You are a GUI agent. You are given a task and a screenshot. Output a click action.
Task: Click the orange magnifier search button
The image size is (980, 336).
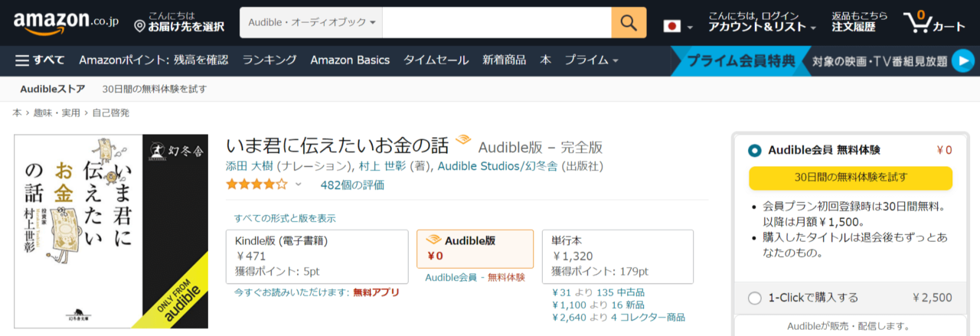click(629, 23)
